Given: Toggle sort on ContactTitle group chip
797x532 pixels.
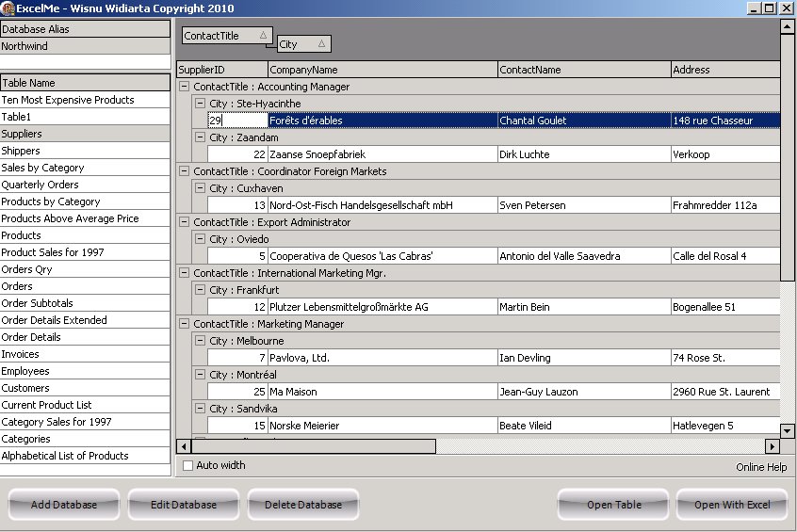Looking at the screenshot, I should pyautogui.click(x=227, y=36).
